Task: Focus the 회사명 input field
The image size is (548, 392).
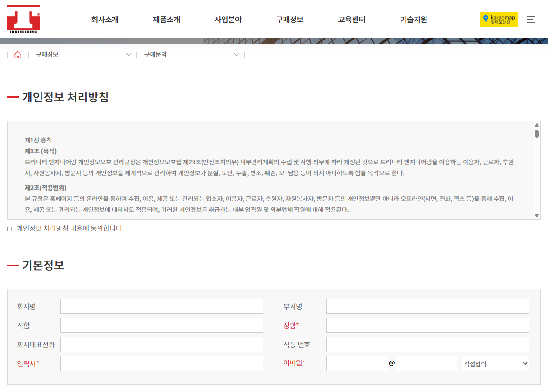Action: [162, 306]
